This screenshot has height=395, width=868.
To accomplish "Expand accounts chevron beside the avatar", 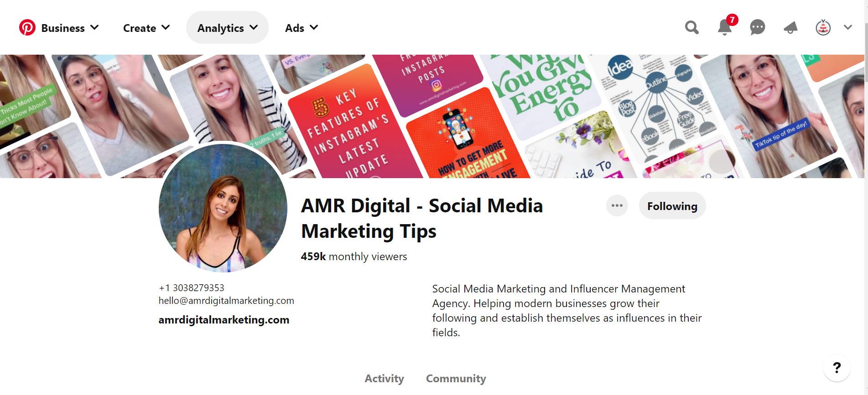I will click(x=847, y=28).
